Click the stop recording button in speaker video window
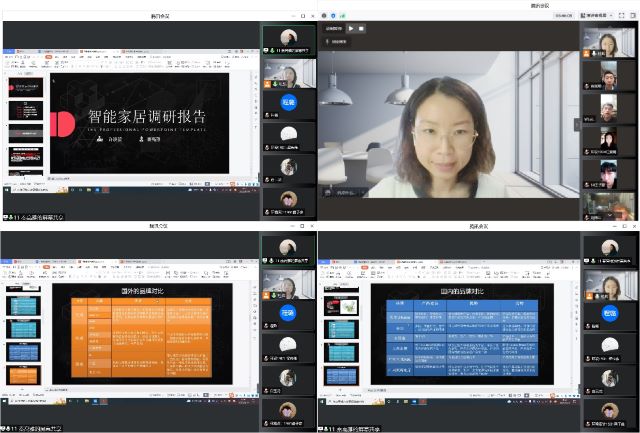Screen dimensions: 640x433 361,29
